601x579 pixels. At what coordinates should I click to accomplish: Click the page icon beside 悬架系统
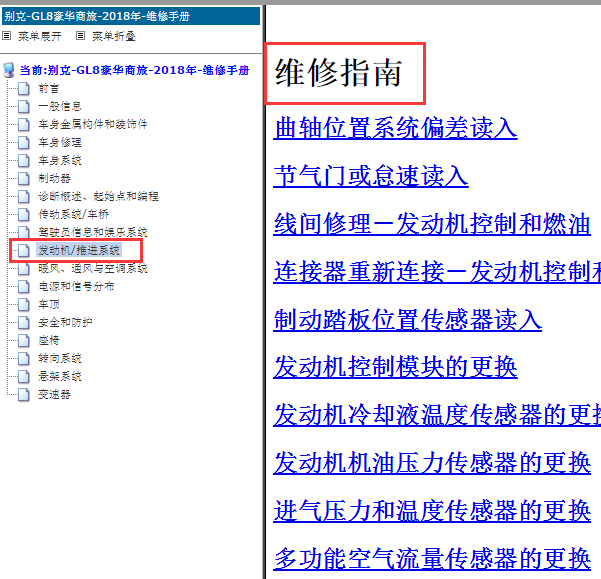[24, 377]
